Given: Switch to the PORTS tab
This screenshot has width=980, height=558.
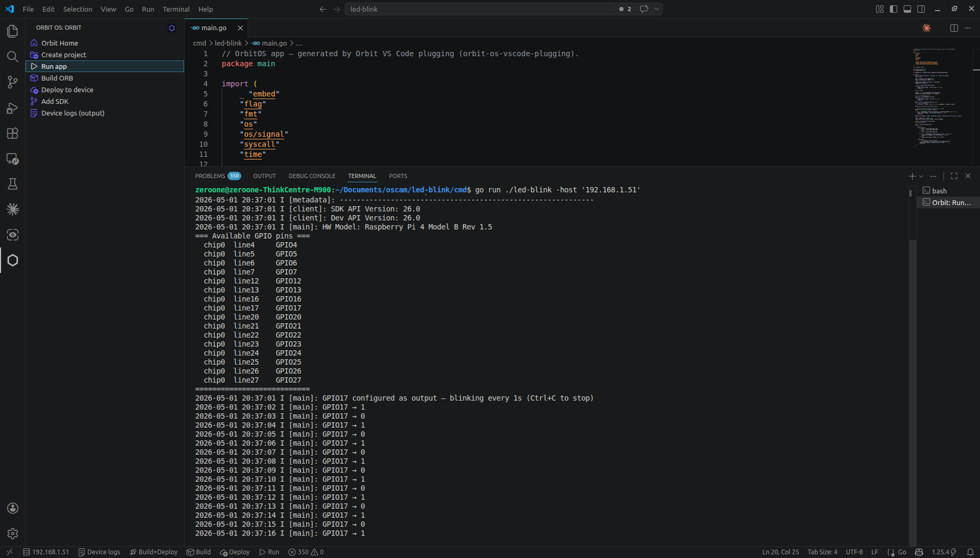Looking at the screenshot, I should [398, 176].
